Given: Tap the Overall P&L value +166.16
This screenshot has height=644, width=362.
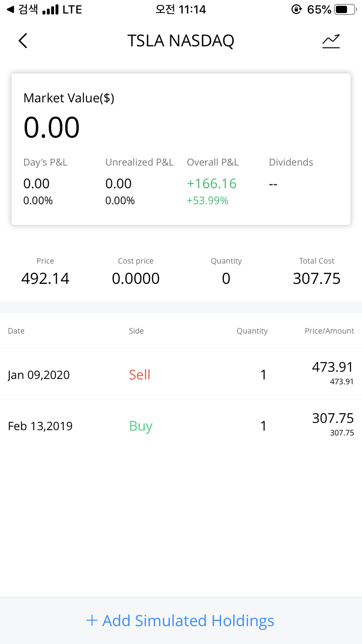Looking at the screenshot, I should [212, 184].
